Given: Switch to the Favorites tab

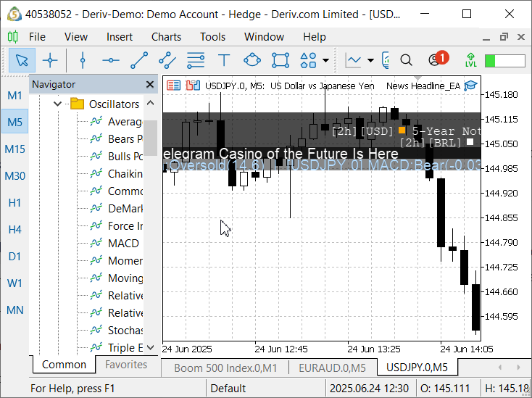Looking at the screenshot, I should 126,365.
